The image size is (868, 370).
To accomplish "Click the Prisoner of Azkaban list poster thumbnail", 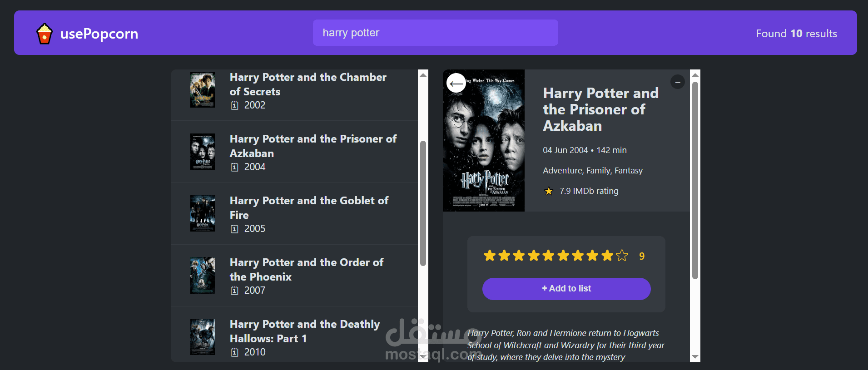I will [x=203, y=152].
